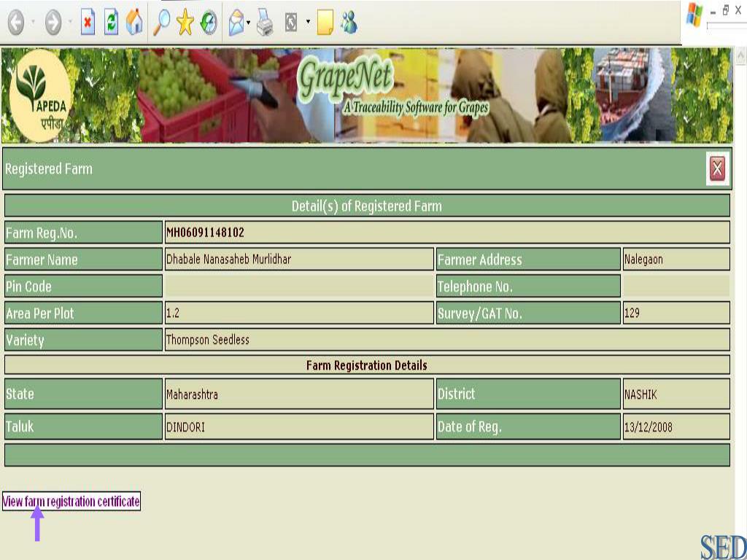Close the Registered Farm panel
The height and width of the screenshot is (560, 747).
coord(717,168)
